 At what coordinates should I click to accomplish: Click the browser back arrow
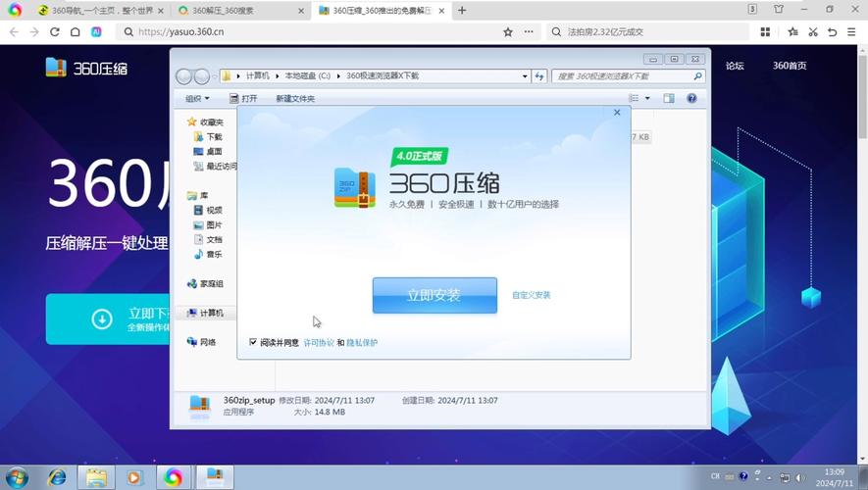(14, 32)
